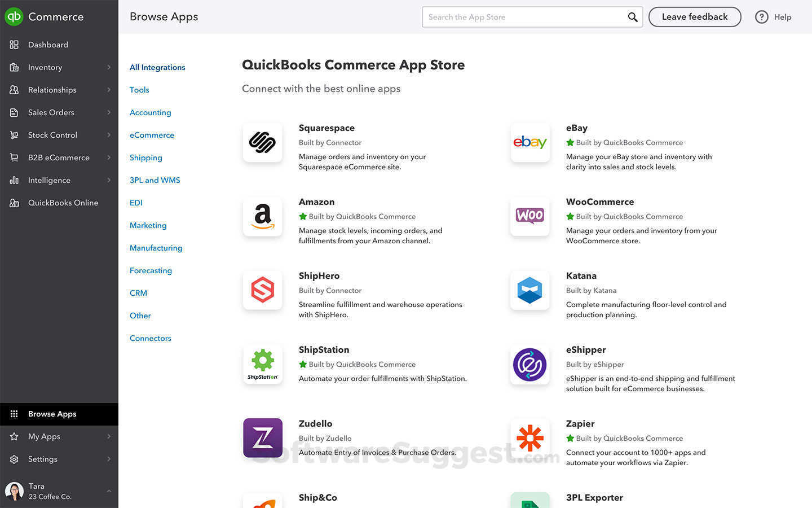Open the eBay app logo
This screenshot has height=508, width=812.
[x=529, y=142]
